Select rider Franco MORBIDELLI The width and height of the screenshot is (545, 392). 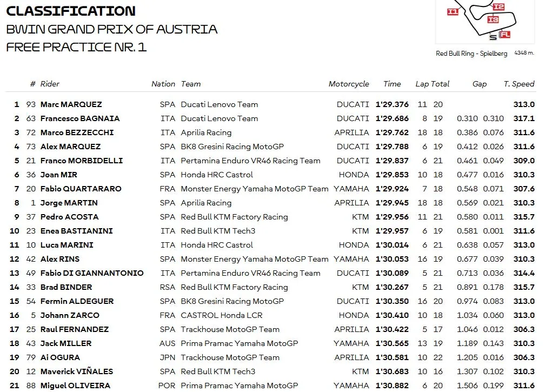(x=82, y=161)
